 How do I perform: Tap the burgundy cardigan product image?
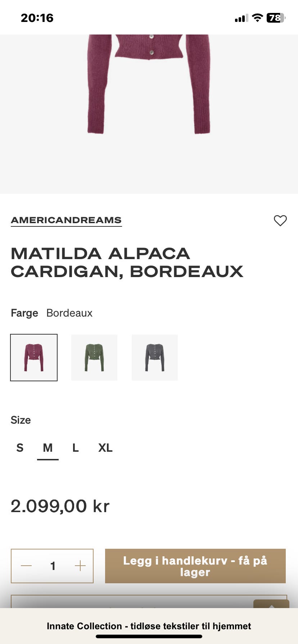point(149,84)
